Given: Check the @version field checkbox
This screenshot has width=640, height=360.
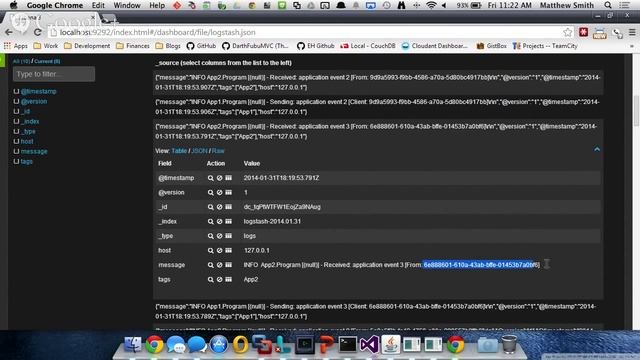Looking at the screenshot, I should point(16,101).
